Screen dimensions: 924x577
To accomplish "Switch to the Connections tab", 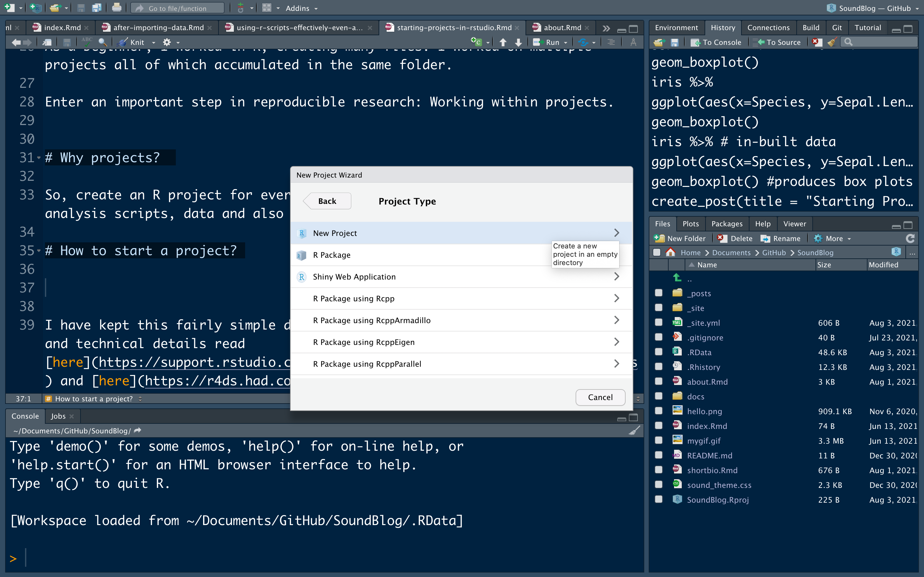I will point(768,27).
